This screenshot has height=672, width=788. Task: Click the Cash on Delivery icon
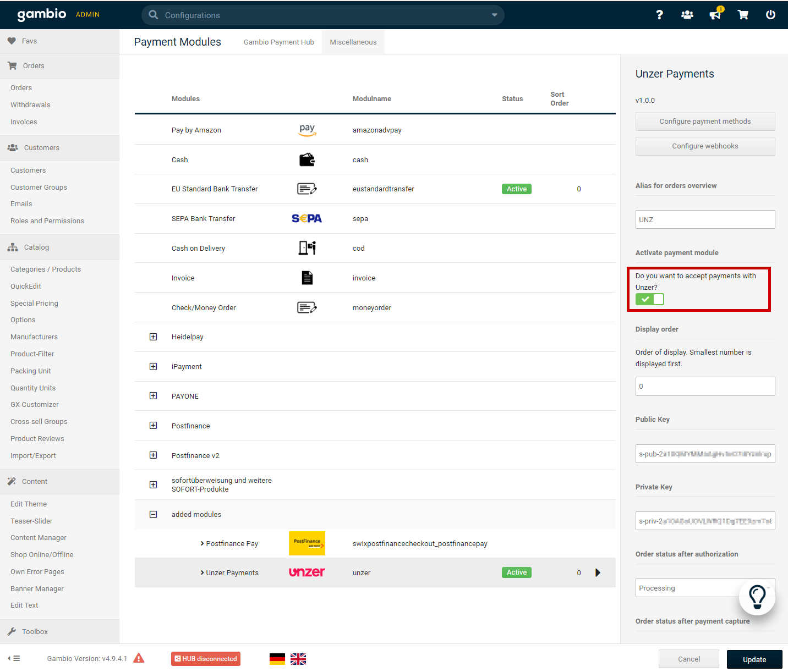pyautogui.click(x=307, y=248)
